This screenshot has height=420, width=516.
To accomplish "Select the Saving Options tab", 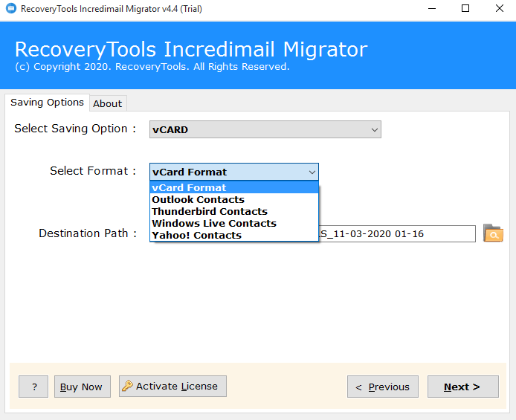I will [x=47, y=103].
